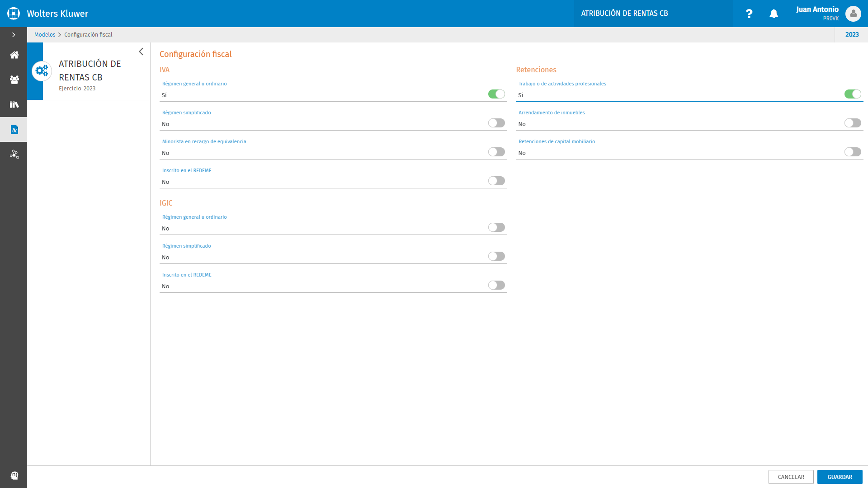
Task: Enable IGIC Inscrito en el REDEME toggle
Action: point(496,285)
